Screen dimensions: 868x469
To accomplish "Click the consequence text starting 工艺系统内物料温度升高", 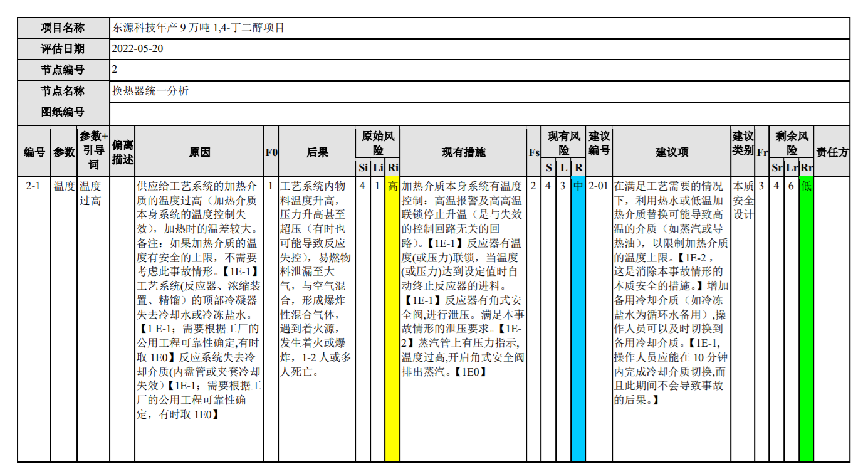I will coord(316,278).
